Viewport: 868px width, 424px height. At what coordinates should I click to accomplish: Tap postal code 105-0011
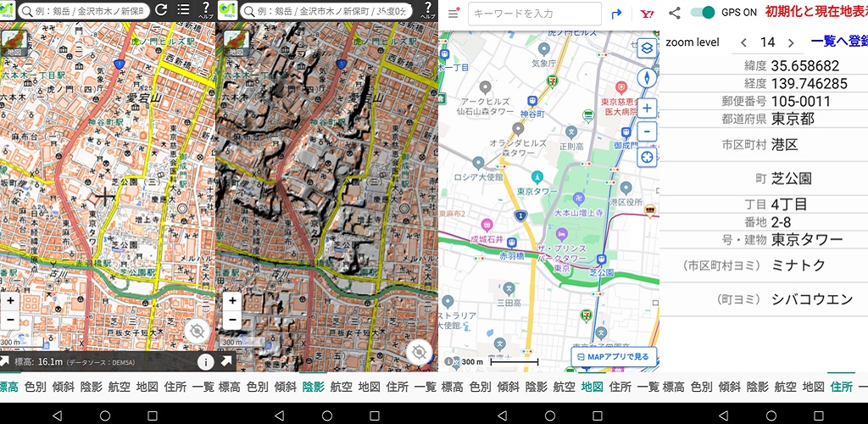pos(800,101)
